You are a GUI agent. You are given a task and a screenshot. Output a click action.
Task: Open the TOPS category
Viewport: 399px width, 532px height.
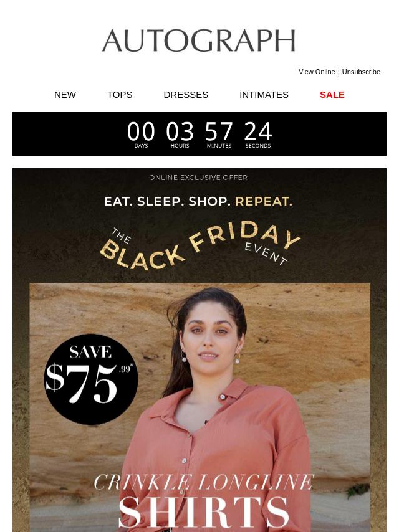click(120, 95)
